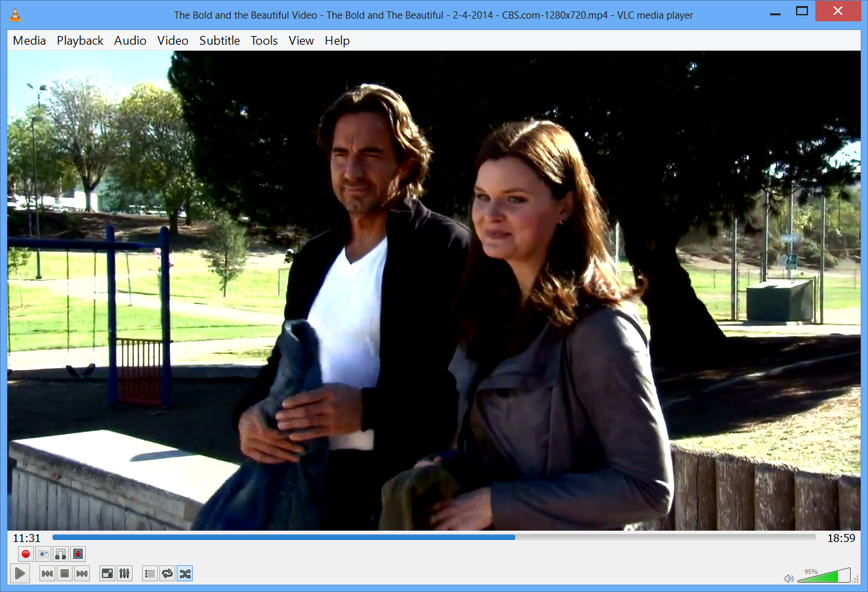This screenshot has height=592, width=868.
Task: Play the paused video
Action: [20, 573]
